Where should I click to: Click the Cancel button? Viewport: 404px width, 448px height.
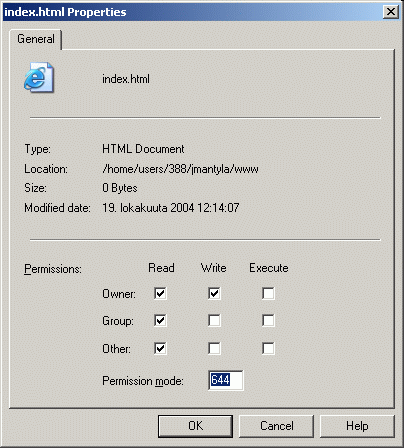[276, 426]
